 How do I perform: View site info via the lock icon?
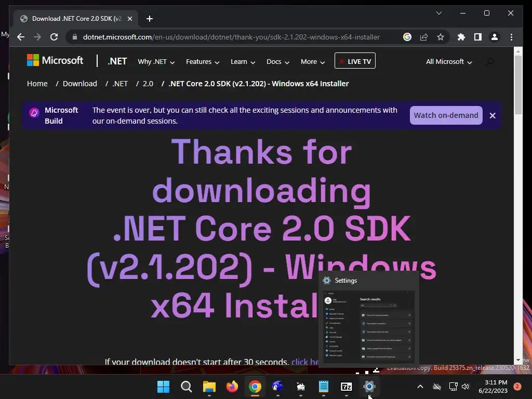(x=75, y=37)
